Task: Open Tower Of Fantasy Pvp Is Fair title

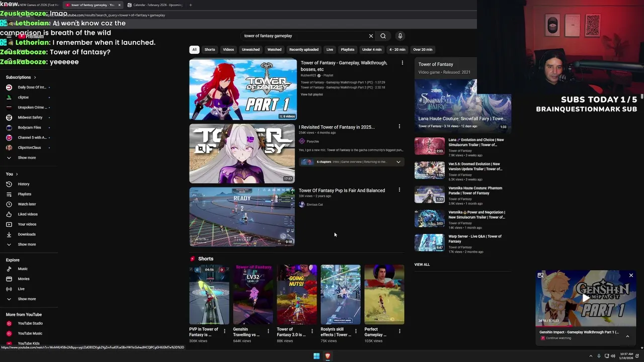Action: [x=342, y=190]
